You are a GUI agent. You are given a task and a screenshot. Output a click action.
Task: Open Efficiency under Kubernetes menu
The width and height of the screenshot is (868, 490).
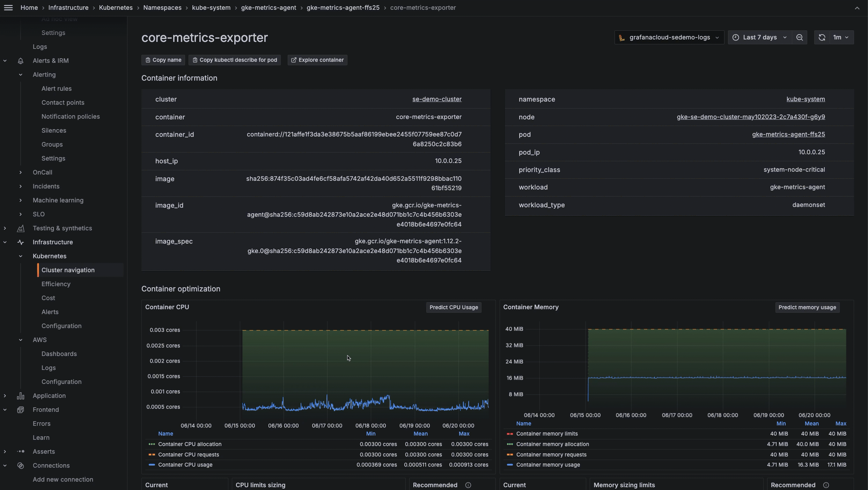tap(56, 284)
